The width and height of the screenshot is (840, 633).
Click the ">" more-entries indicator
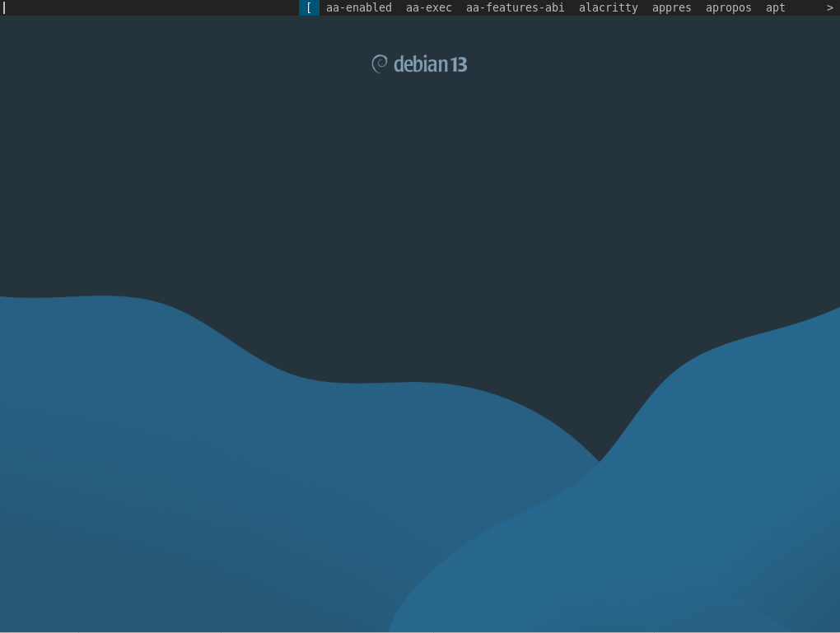pyautogui.click(x=830, y=7)
